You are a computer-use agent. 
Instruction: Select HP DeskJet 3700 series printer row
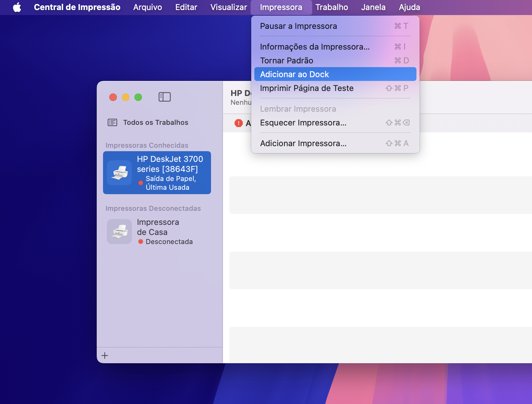pyautogui.click(x=157, y=173)
